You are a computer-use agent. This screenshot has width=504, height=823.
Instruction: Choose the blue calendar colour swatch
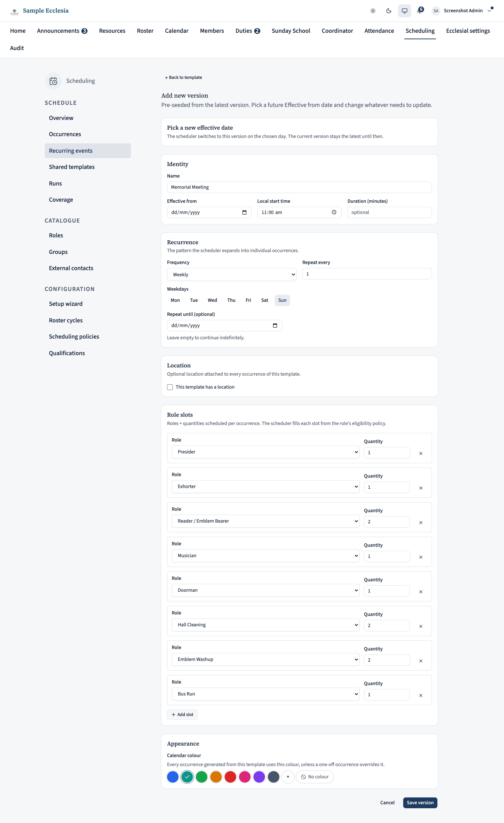[173, 777]
